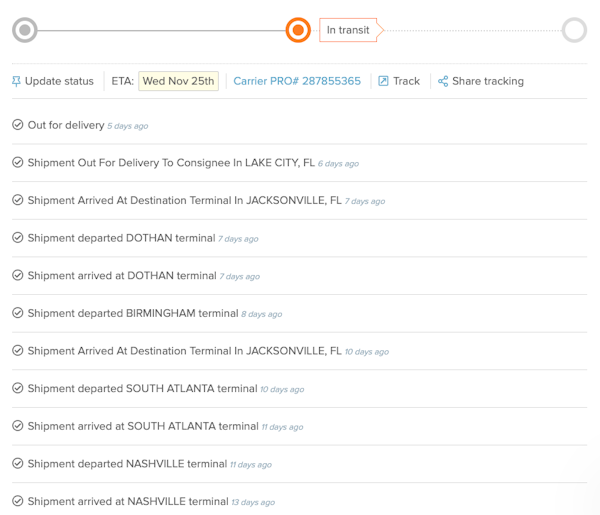Click the ETA: label

(x=122, y=81)
